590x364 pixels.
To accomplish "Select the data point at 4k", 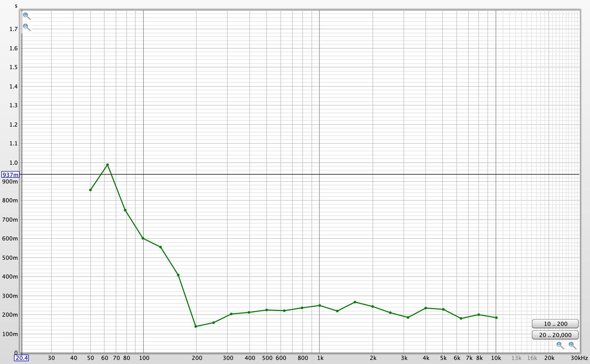I will [x=426, y=308].
